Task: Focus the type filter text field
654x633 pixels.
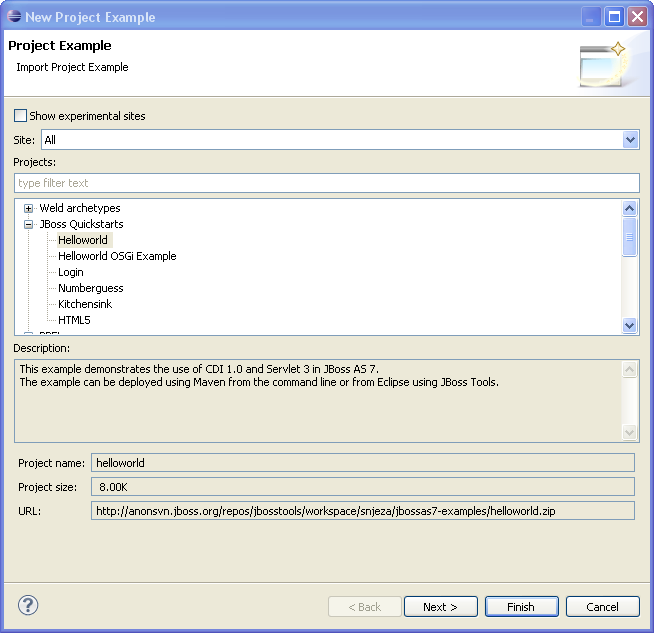Action: point(326,183)
